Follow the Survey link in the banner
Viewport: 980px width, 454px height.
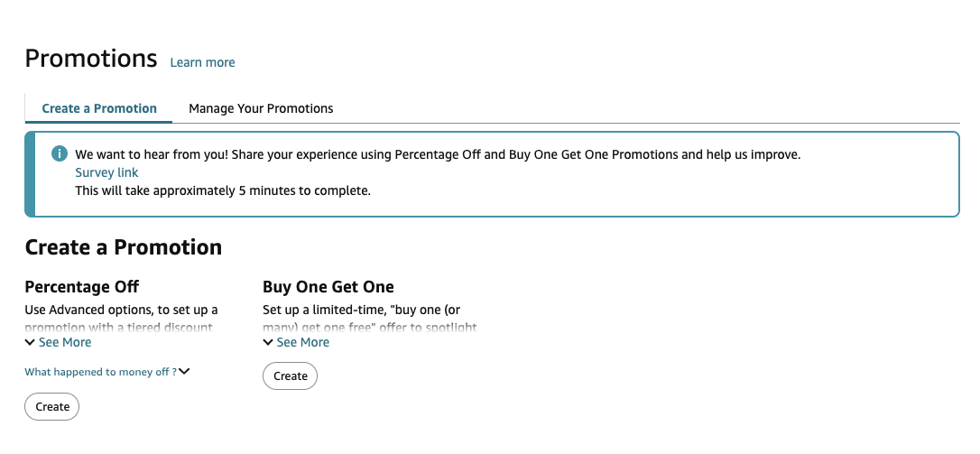106,172
